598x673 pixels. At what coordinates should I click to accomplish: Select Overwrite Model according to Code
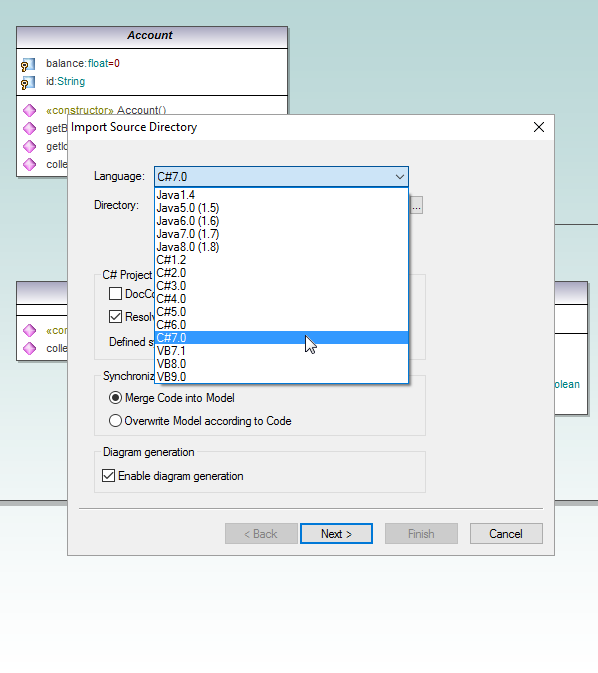coord(115,421)
